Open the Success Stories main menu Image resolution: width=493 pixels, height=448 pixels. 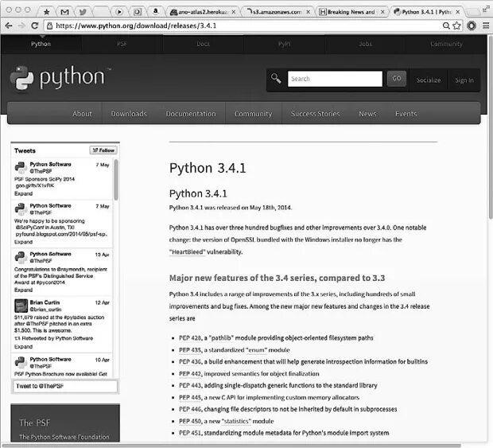pos(316,114)
